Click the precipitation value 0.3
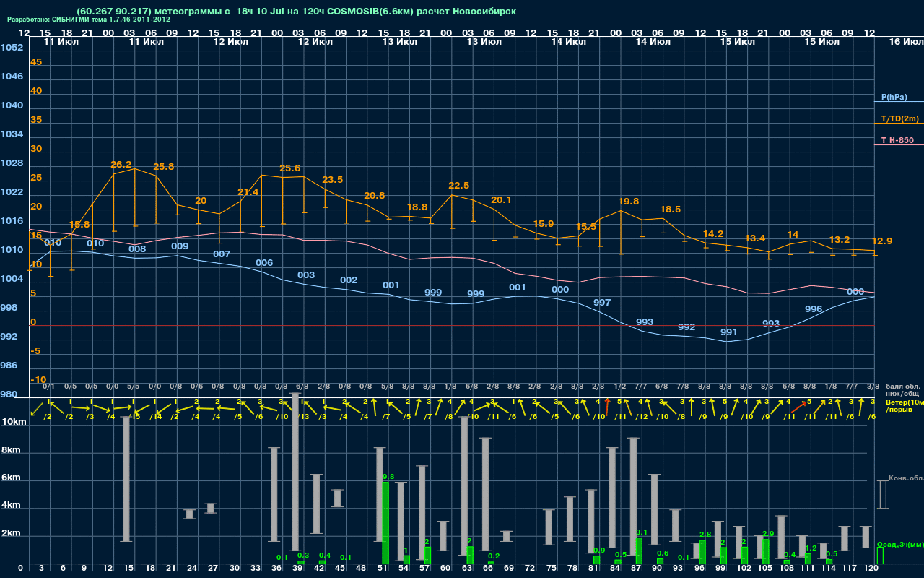Viewport: 924px width, 578px height. pyautogui.click(x=303, y=556)
